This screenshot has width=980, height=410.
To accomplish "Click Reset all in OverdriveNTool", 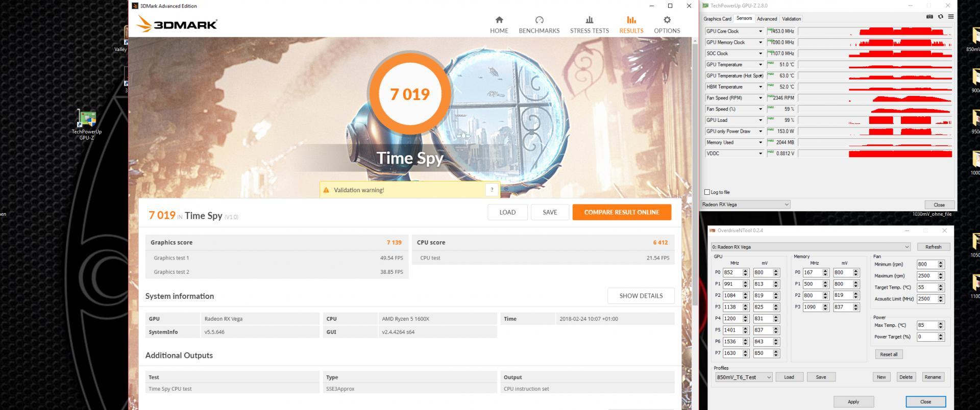I will coord(889,354).
